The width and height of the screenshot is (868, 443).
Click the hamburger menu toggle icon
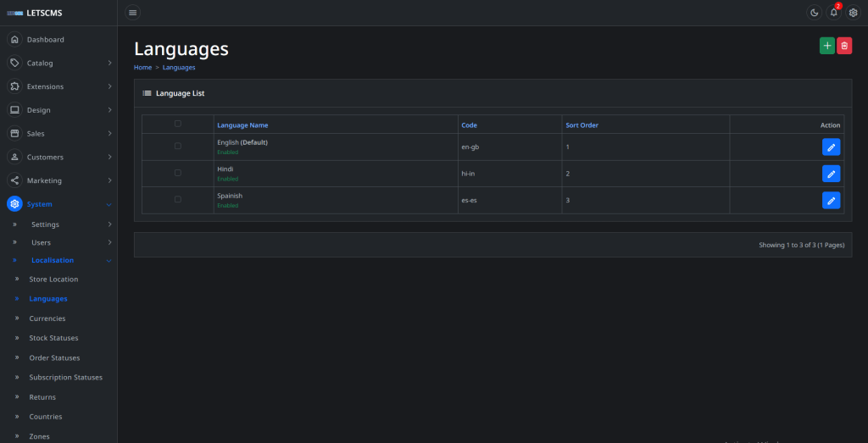[132, 13]
